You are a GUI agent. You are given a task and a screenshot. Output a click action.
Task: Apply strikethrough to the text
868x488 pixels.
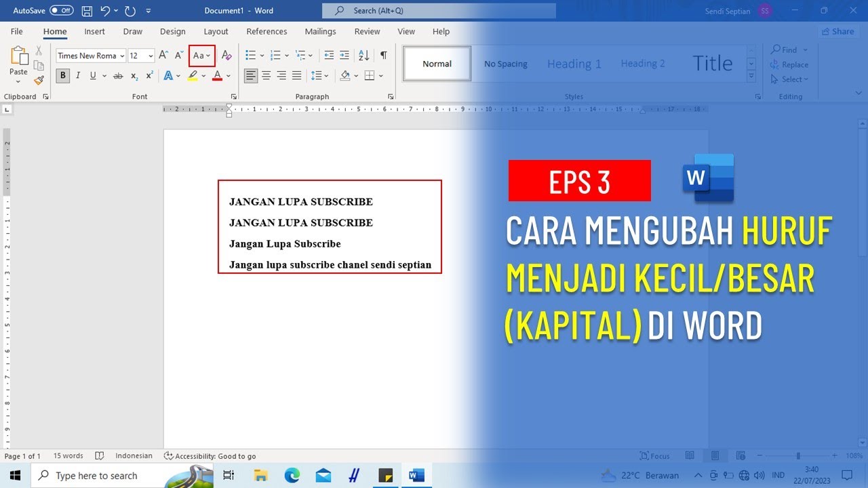(118, 76)
